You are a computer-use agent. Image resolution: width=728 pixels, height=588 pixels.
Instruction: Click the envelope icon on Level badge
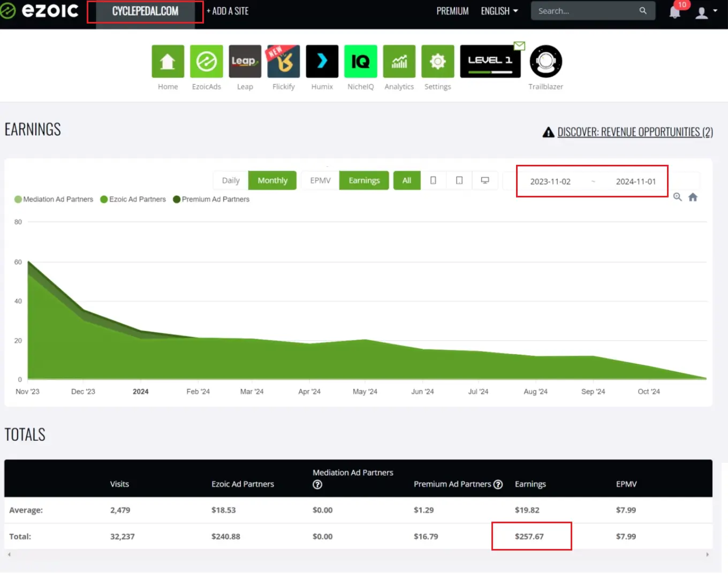(519, 46)
